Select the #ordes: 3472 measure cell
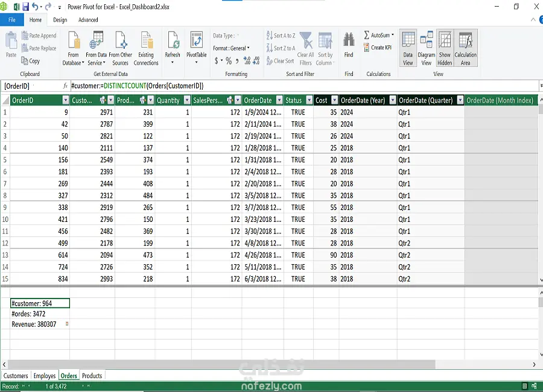543x392 pixels. pos(40,314)
